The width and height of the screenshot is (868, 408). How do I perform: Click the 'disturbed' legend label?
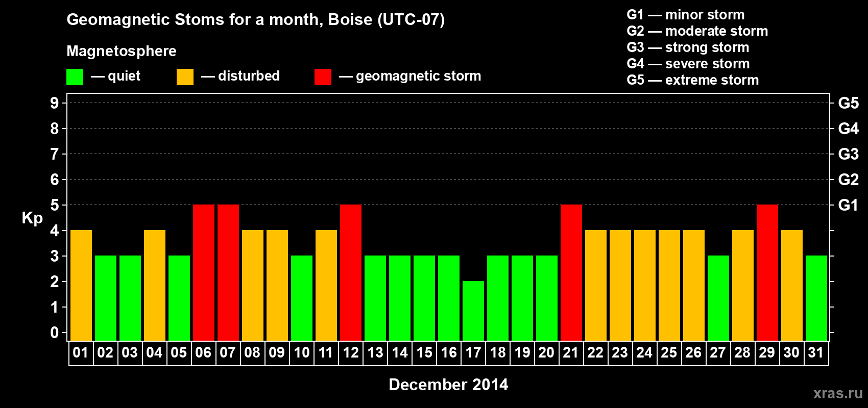pos(249,76)
